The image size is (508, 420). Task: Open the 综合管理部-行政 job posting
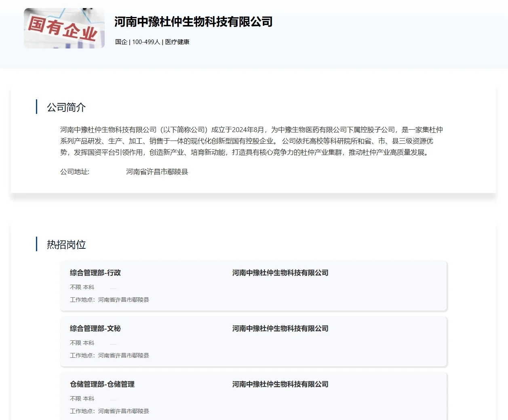click(x=95, y=273)
